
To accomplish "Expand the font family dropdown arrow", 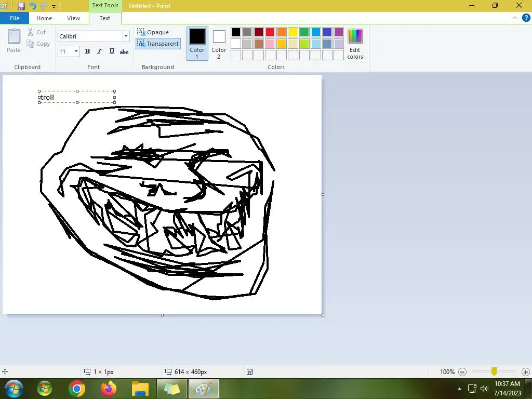I will 126,36.
